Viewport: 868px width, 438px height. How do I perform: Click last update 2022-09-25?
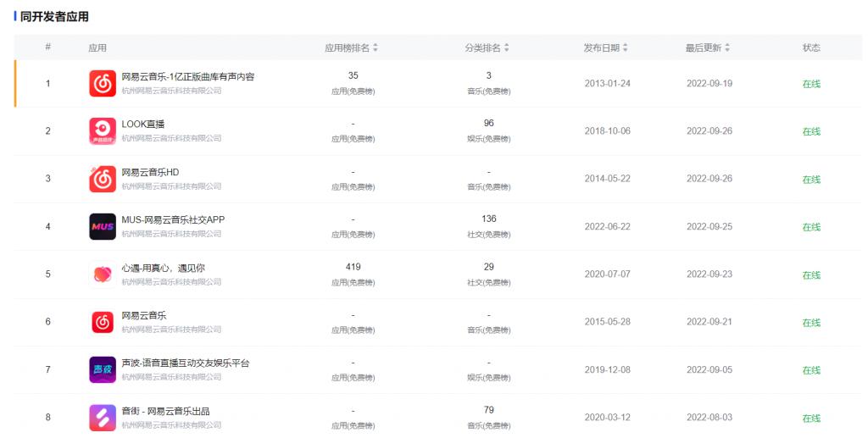(x=709, y=227)
